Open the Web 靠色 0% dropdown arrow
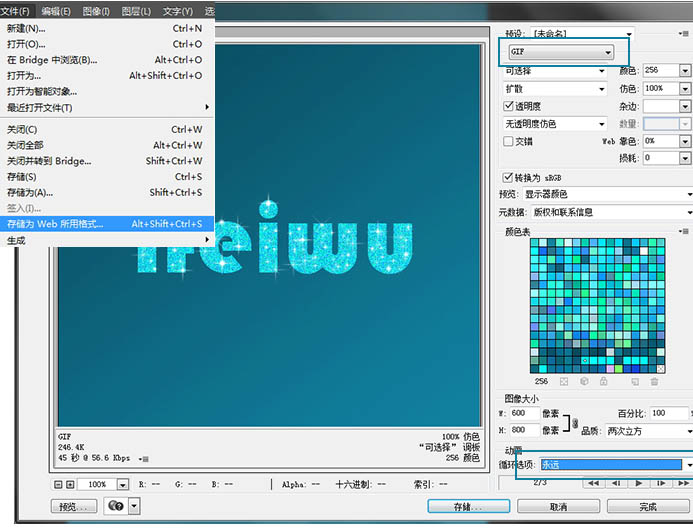 [685, 141]
